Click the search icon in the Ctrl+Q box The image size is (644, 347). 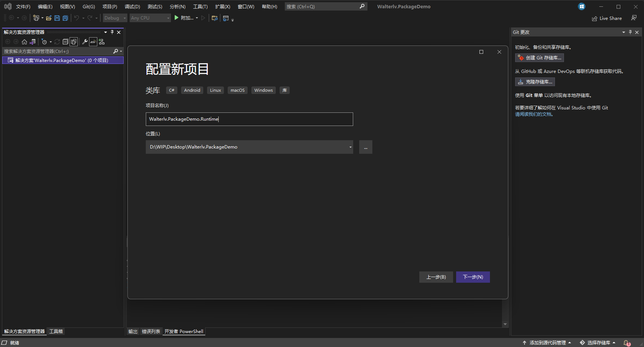(x=361, y=6)
